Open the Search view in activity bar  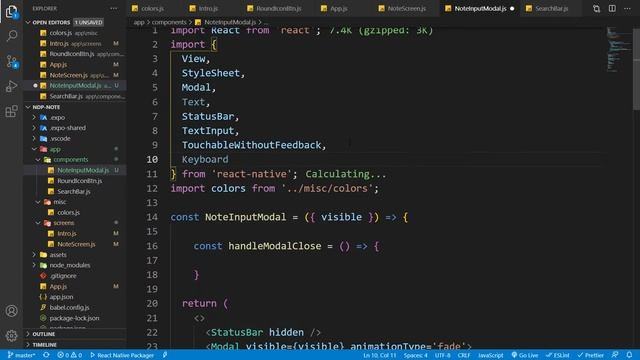[11, 36]
